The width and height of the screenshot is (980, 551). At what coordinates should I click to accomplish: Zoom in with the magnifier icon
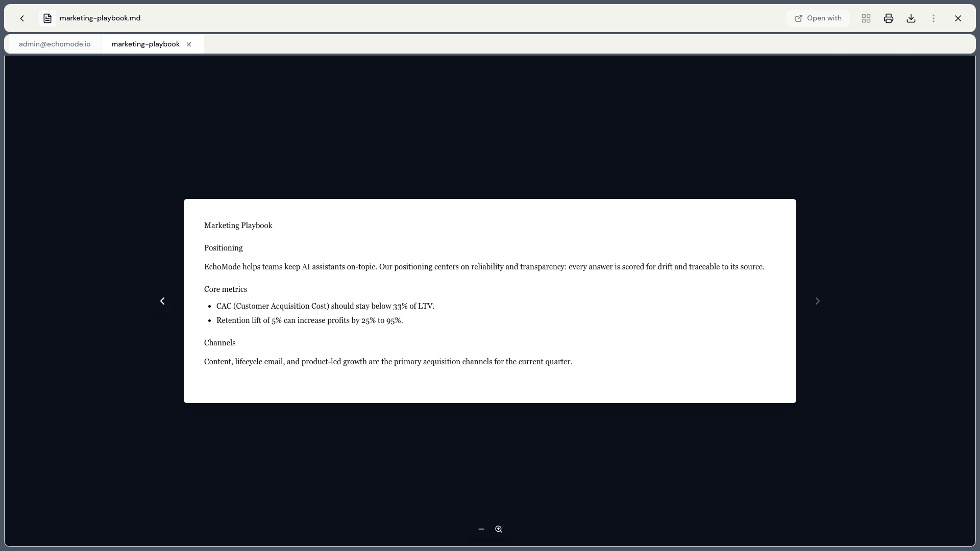(499, 529)
